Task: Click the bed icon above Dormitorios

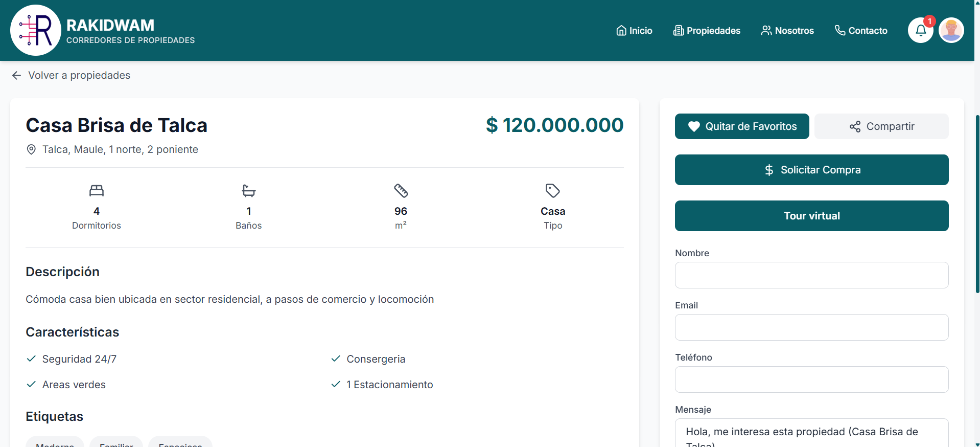Action: (97, 191)
